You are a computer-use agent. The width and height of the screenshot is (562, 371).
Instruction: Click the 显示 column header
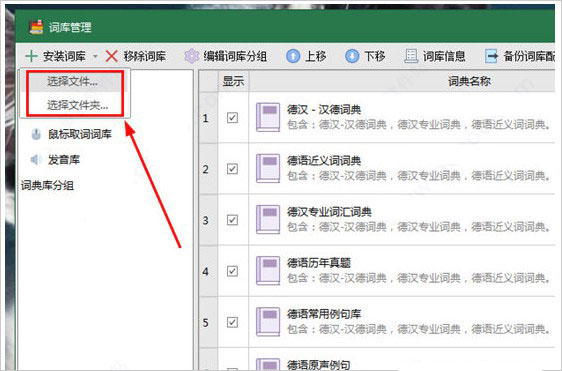click(x=233, y=81)
